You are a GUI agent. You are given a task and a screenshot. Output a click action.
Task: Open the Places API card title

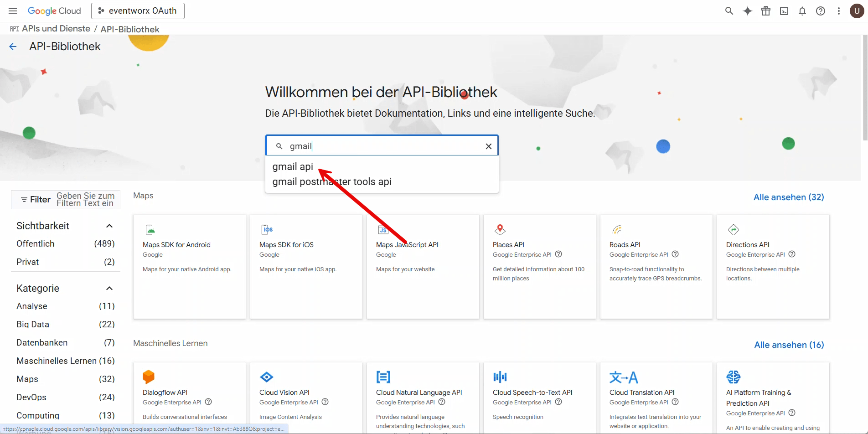tap(508, 245)
